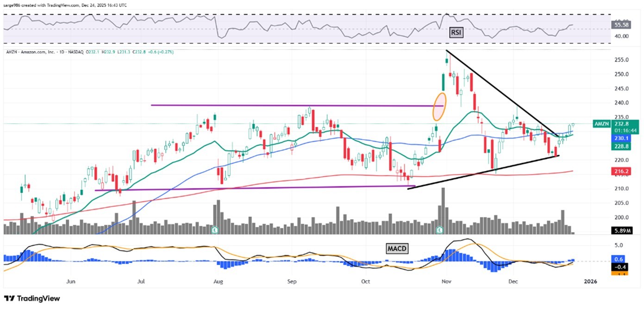The height and width of the screenshot is (309, 644).
Task: Click the earnings E marker near November
Action: (440, 229)
